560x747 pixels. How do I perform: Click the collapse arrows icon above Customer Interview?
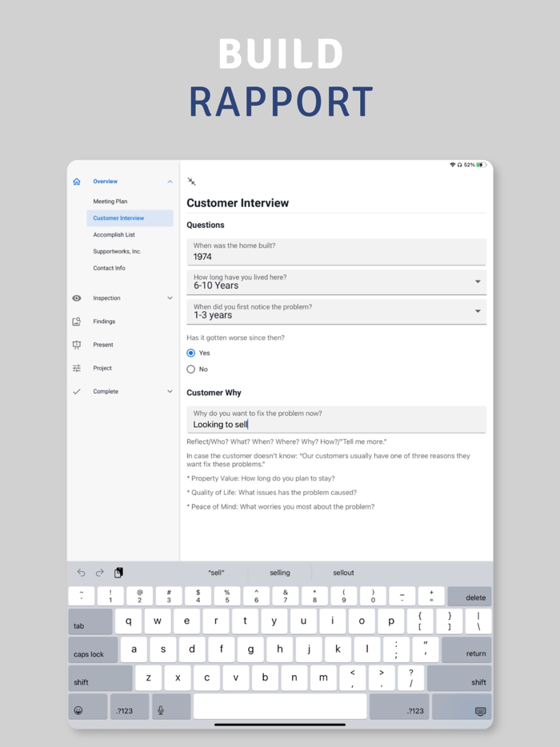191,182
